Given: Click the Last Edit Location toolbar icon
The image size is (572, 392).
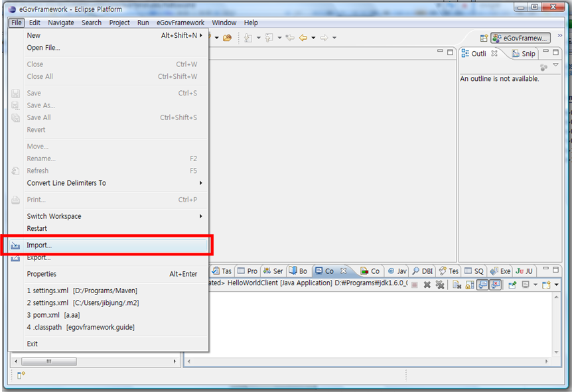Looking at the screenshot, I should pos(290,38).
